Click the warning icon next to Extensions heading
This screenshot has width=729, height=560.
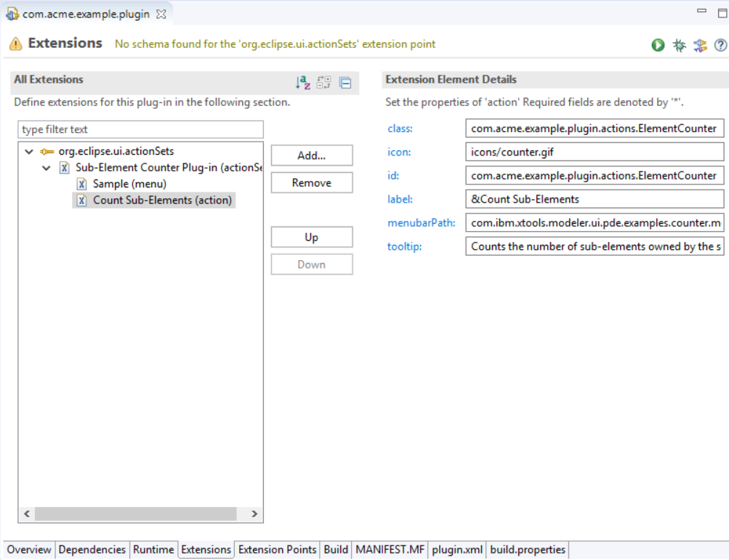click(x=16, y=44)
